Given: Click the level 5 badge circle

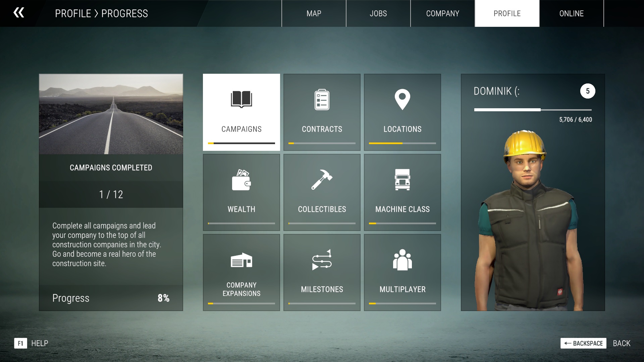Looking at the screenshot, I should coord(587,91).
